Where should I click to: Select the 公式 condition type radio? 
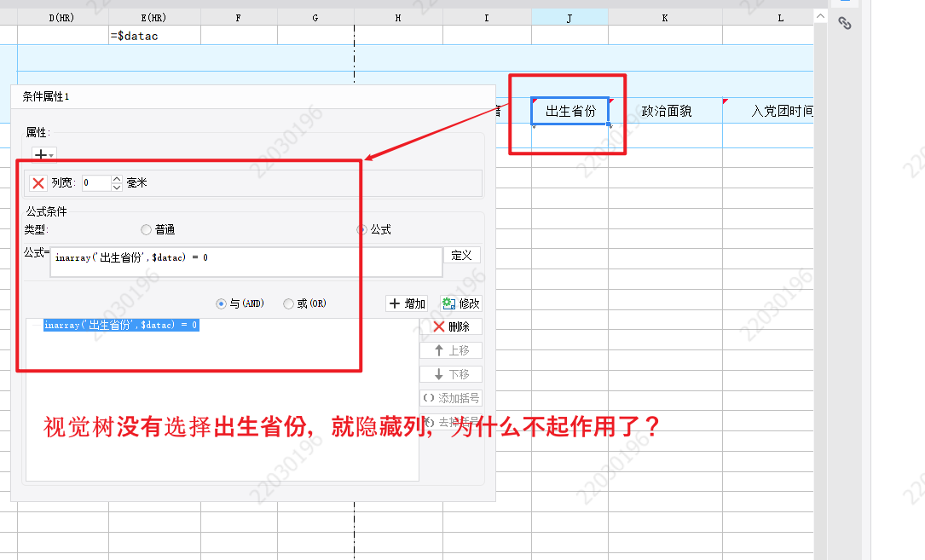[361, 229]
